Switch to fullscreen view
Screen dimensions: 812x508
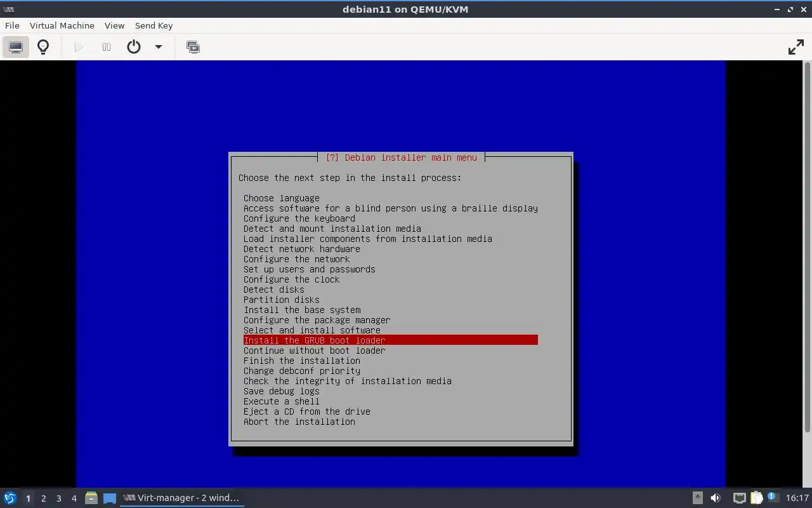(796, 47)
